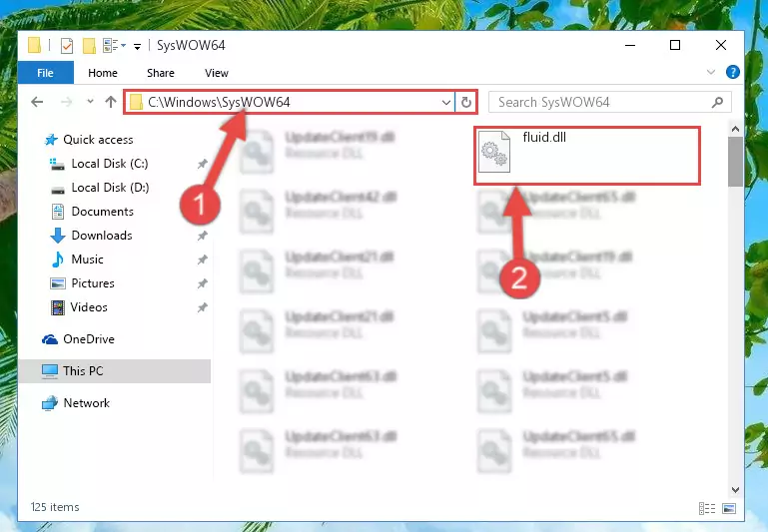Viewport: 768px width, 532px height.
Task: Select Quick access in the navigation pane
Action: [89, 140]
